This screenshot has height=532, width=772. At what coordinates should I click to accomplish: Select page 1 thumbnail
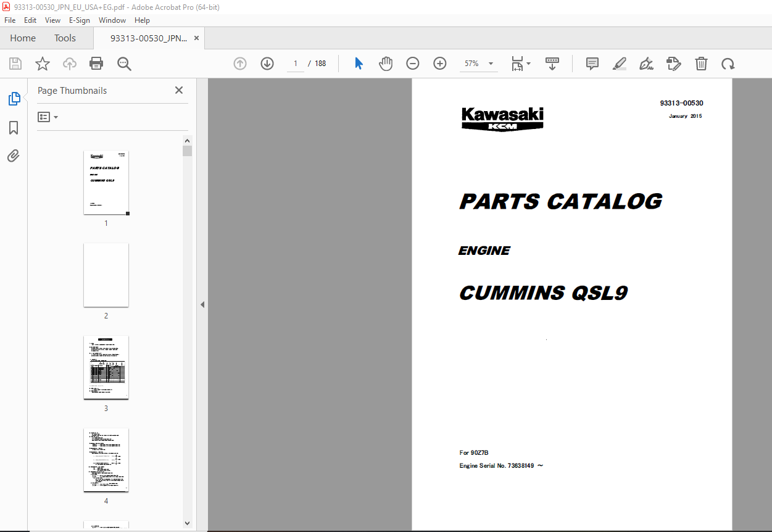pos(106,183)
